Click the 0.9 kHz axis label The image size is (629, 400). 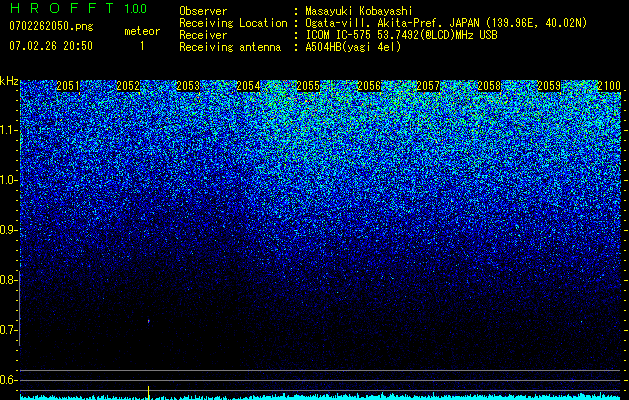[x=9, y=230]
